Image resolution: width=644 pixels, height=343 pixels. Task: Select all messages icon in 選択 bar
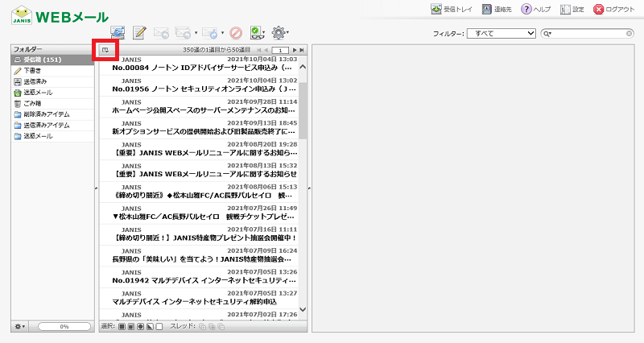122,327
